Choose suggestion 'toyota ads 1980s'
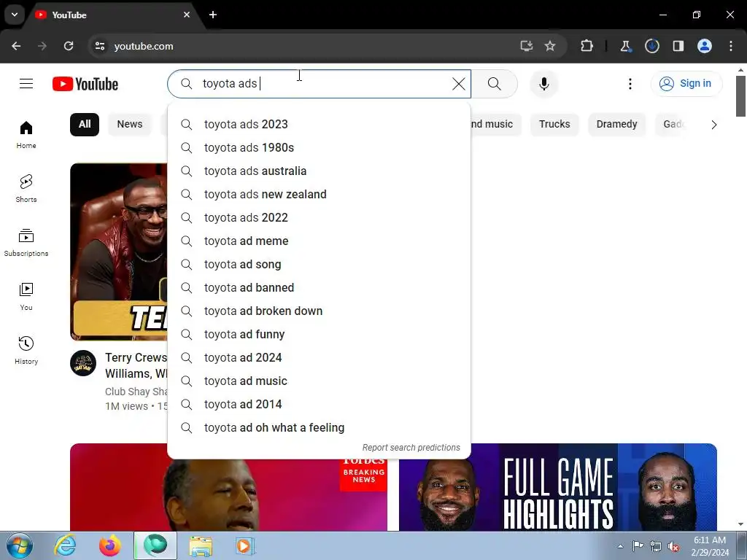Screen dimensions: 747x560 320,147
